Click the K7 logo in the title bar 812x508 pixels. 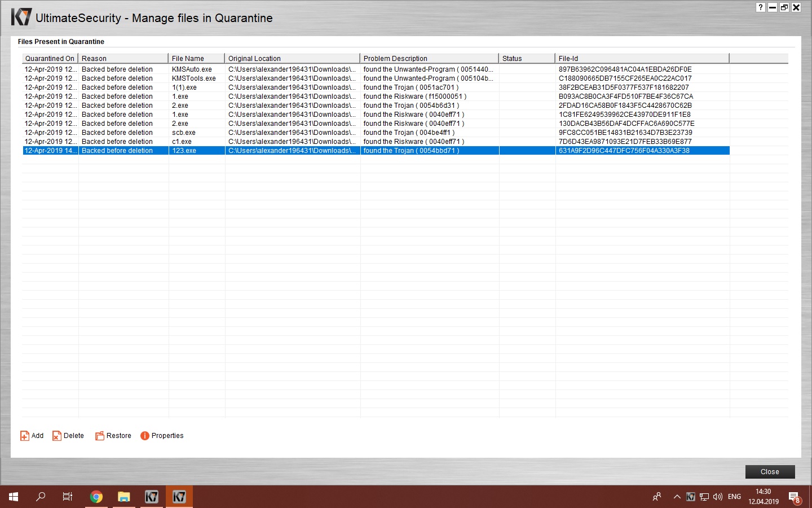point(21,17)
